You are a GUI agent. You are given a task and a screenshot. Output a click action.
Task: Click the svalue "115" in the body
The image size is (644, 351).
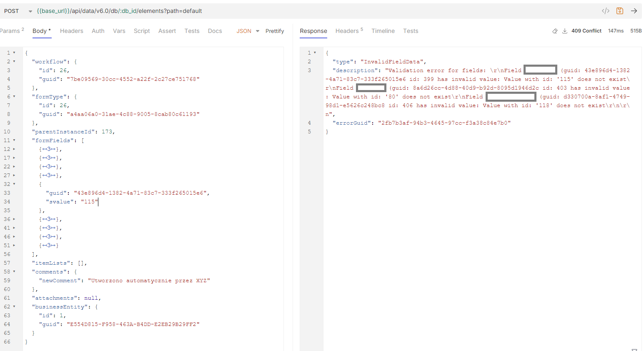(90, 201)
